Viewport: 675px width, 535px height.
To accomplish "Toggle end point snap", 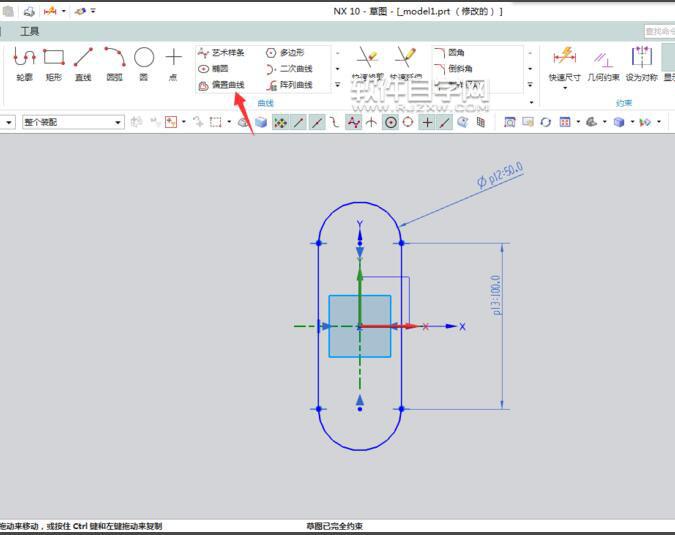I will 299,123.
